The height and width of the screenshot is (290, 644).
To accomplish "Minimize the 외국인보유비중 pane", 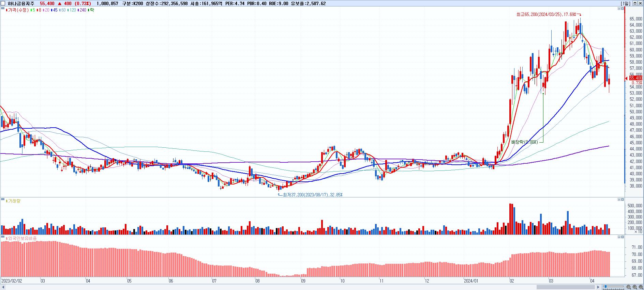I will (x=619, y=237).
